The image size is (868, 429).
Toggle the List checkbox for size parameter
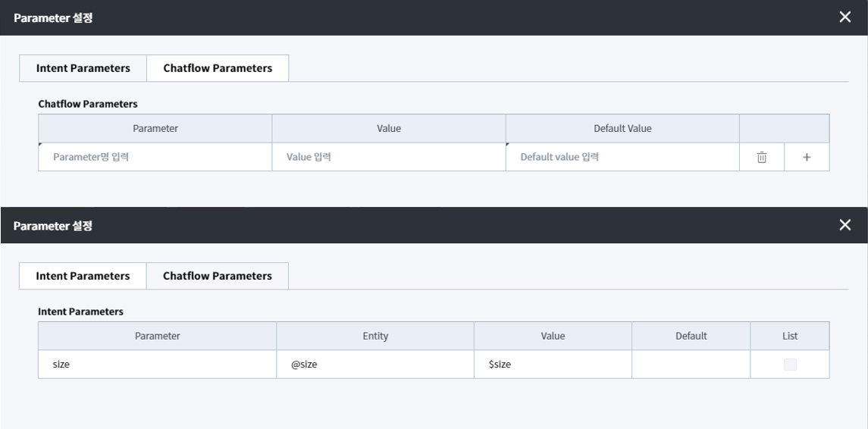point(790,365)
